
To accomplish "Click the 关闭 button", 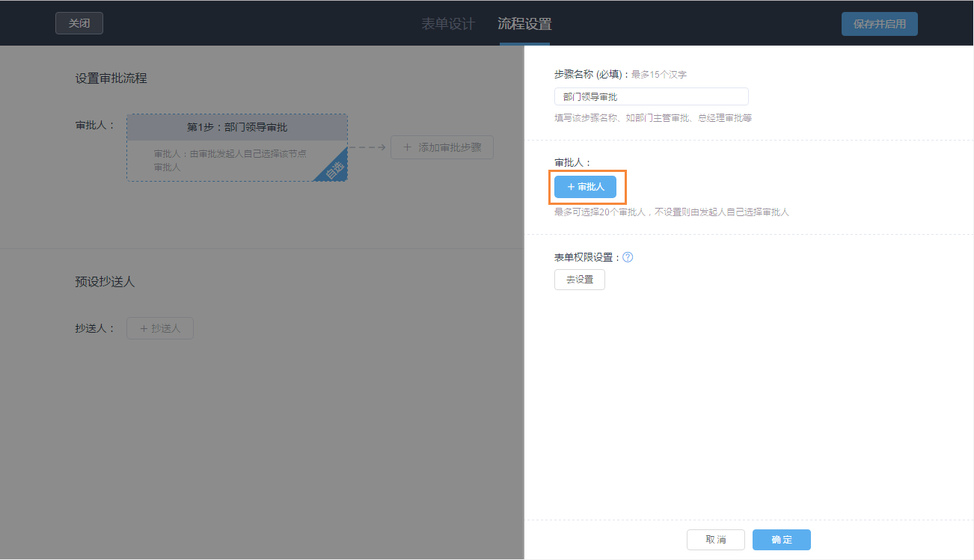I will pyautogui.click(x=79, y=23).
